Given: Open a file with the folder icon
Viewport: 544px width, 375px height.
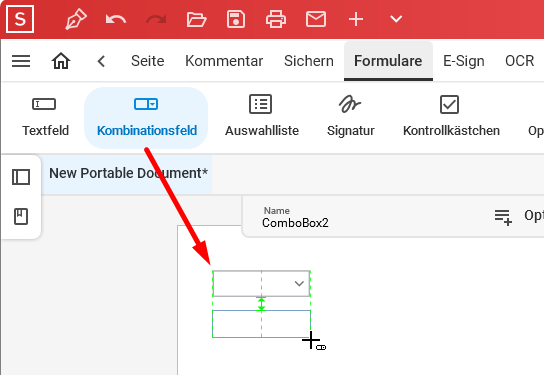Looking at the screenshot, I should point(196,19).
